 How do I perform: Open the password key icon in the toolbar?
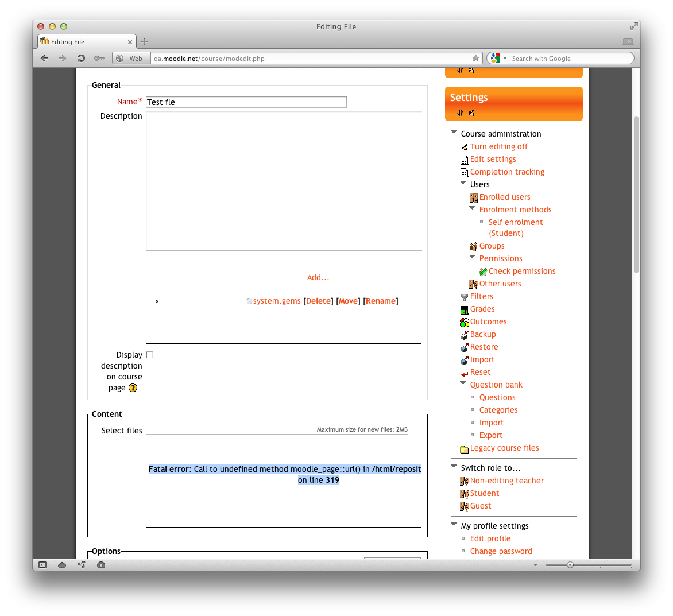[x=99, y=59]
